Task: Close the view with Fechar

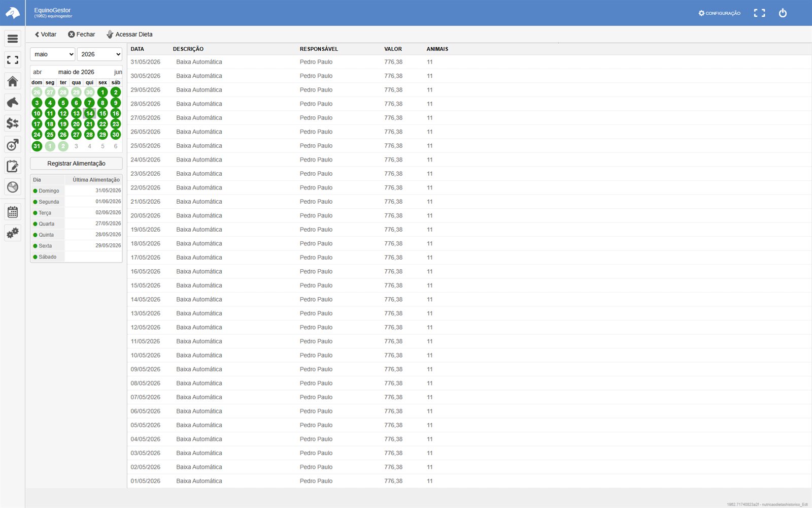Action: click(82, 35)
